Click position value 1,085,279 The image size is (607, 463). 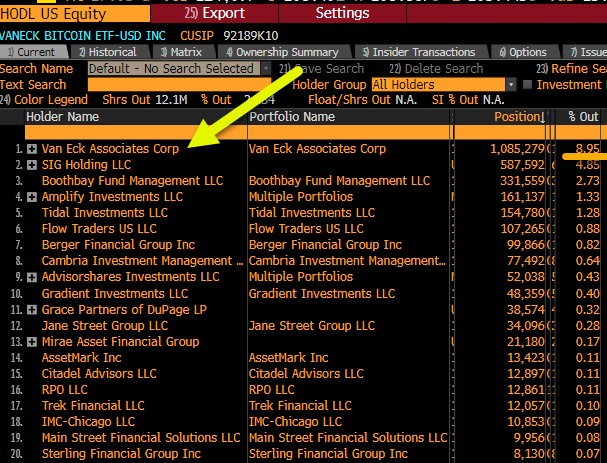coord(518,149)
